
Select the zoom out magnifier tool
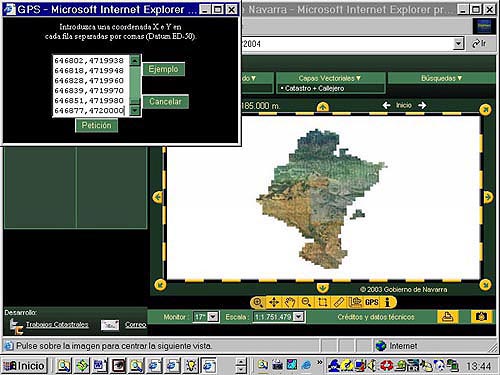tap(306, 302)
